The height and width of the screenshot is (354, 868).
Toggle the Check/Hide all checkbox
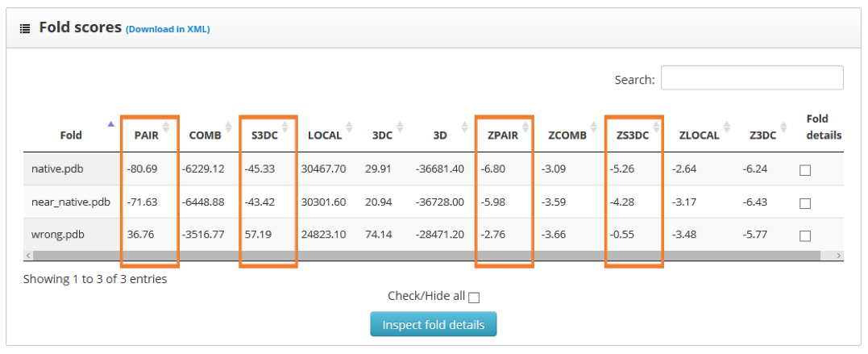(474, 298)
